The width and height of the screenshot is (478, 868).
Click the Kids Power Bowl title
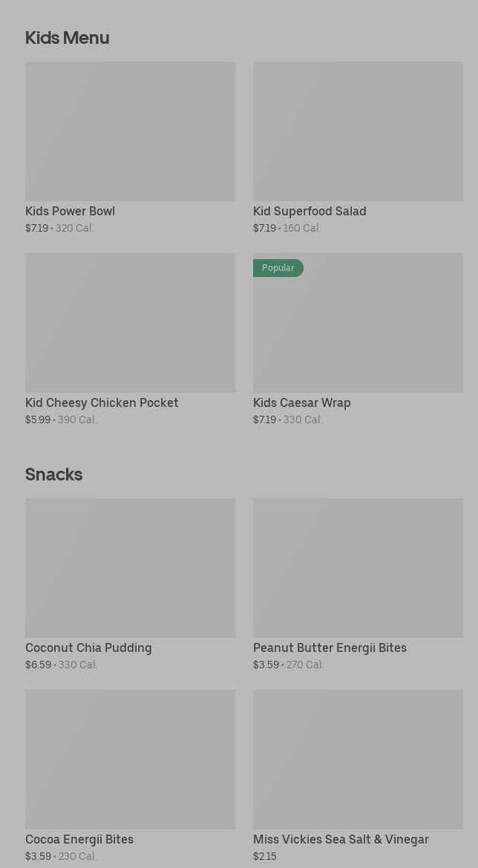[70, 211]
